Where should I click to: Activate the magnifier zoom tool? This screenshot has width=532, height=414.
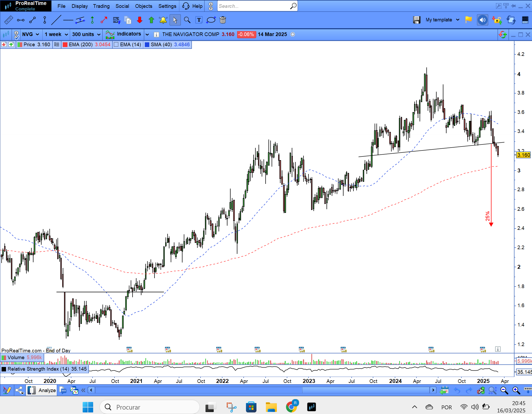point(187,20)
